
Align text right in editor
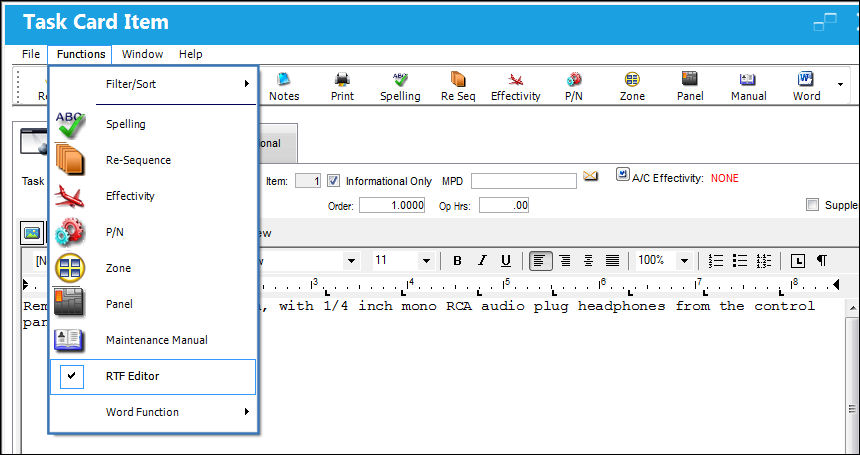tap(564, 261)
